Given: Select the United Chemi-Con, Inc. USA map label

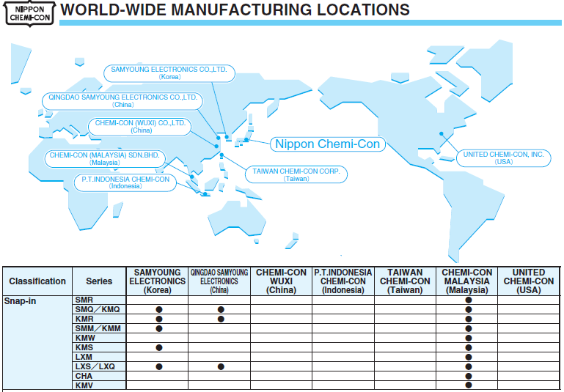Looking at the screenshot, I should click(x=504, y=158).
